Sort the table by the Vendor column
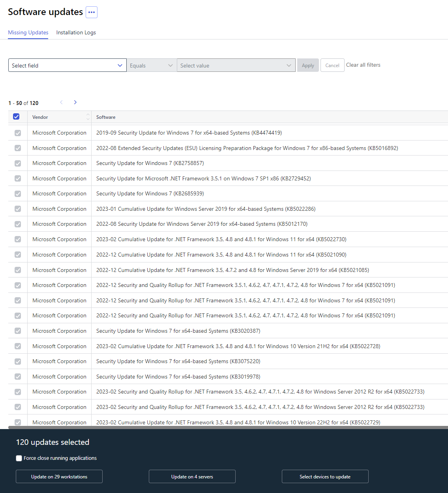 (x=88, y=117)
